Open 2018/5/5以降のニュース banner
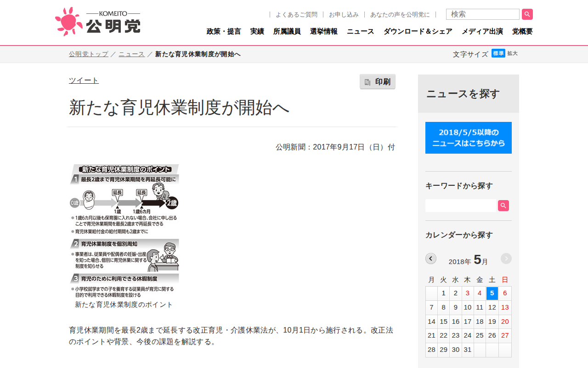This screenshot has width=588, height=368. tap(469, 138)
